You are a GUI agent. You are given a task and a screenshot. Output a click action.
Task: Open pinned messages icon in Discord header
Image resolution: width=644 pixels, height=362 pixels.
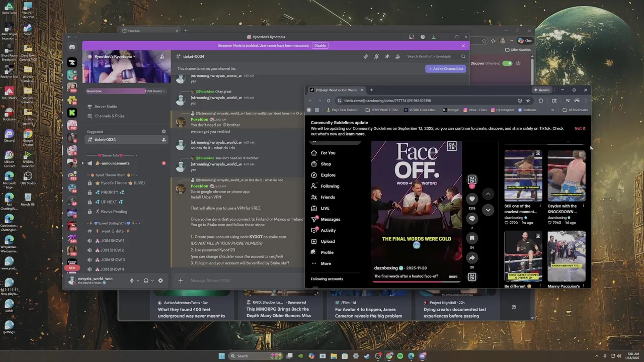[387, 57]
